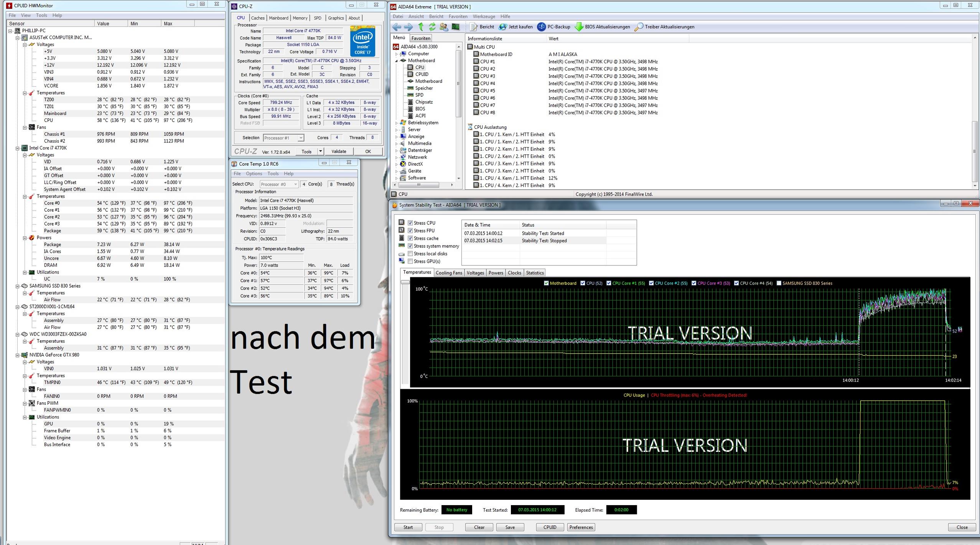Collapse the Intel Core i7 4770K node in HWMonitor
The width and height of the screenshot is (980, 545).
[17, 148]
